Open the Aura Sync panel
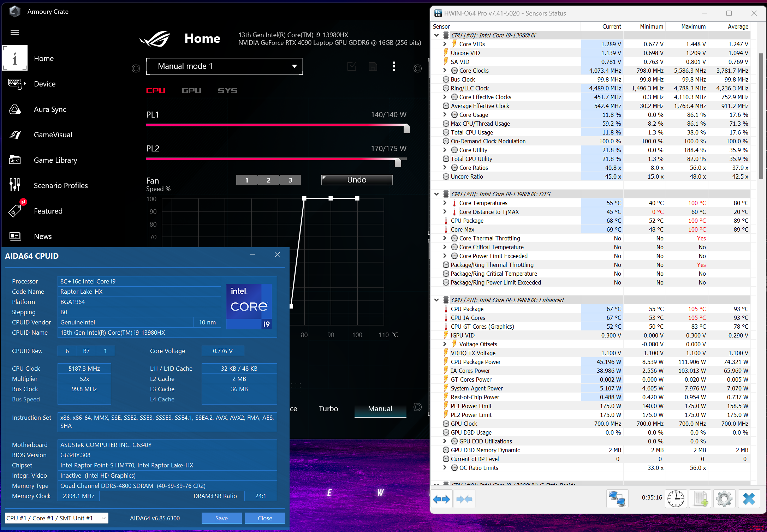Image resolution: width=767 pixels, height=532 pixels. pos(15,109)
